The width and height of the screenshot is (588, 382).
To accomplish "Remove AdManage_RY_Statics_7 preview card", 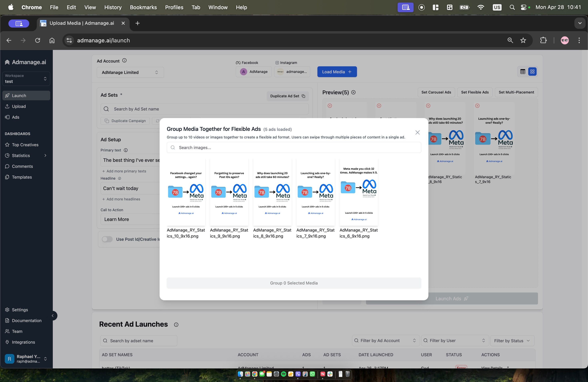I will click(477, 106).
